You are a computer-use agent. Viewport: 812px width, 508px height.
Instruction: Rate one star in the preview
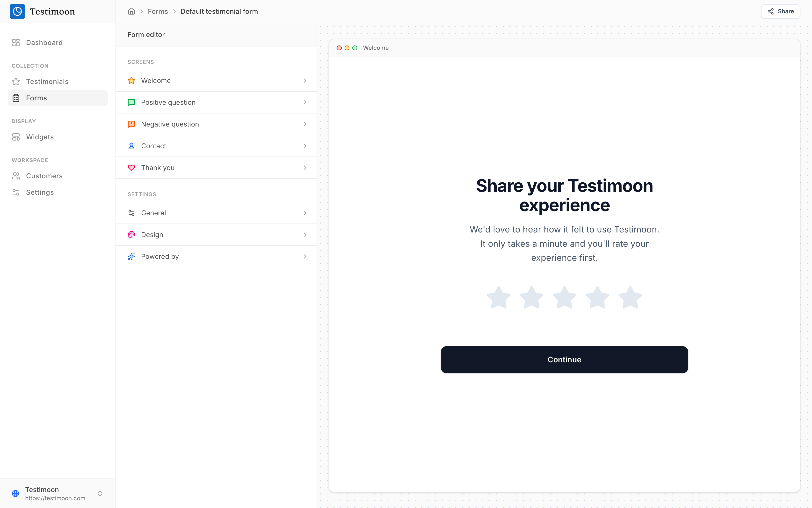499,297
